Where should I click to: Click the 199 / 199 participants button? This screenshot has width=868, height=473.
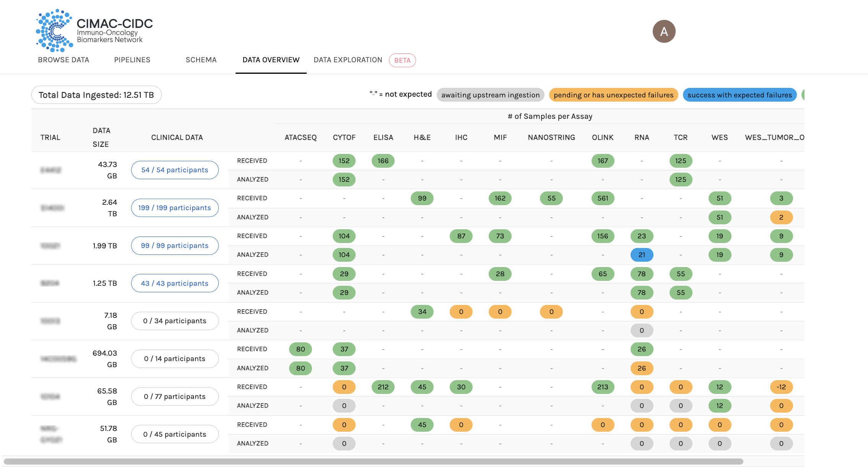pos(175,208)
